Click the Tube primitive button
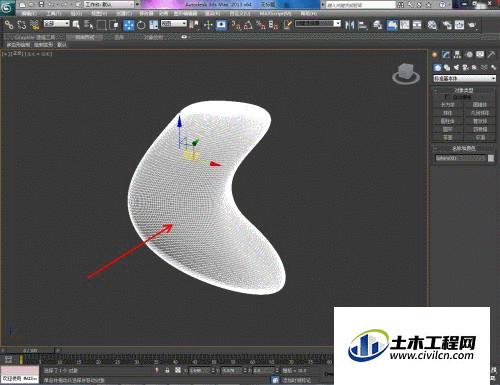The width and height of the screenshot is (500, 385). (x=480, y=121)
